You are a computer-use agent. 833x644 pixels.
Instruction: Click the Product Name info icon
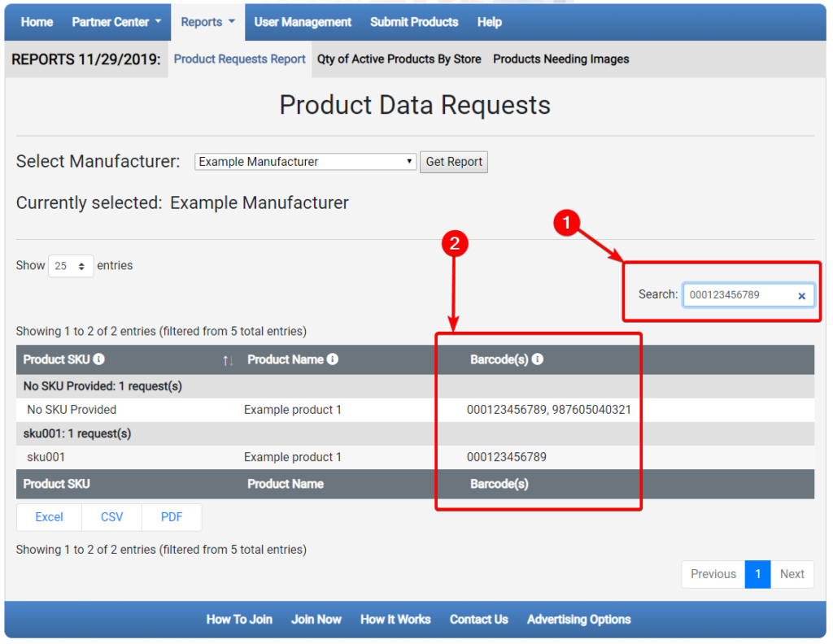pyautogui.click(x=333, y=359)
